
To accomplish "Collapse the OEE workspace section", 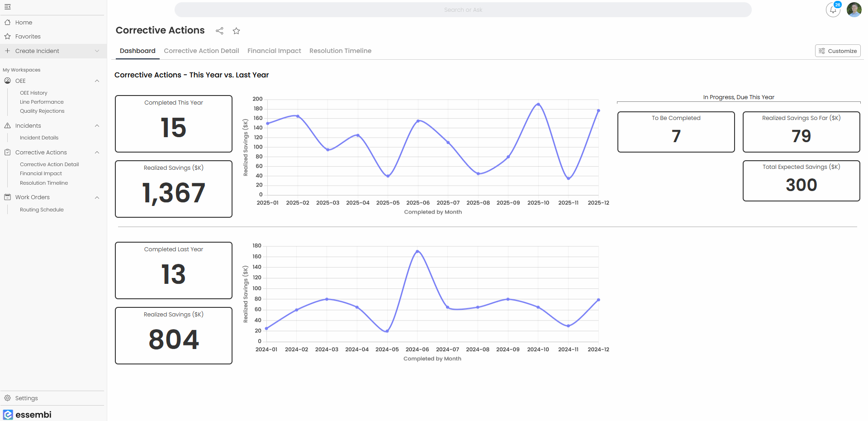I will pos(97,81).
